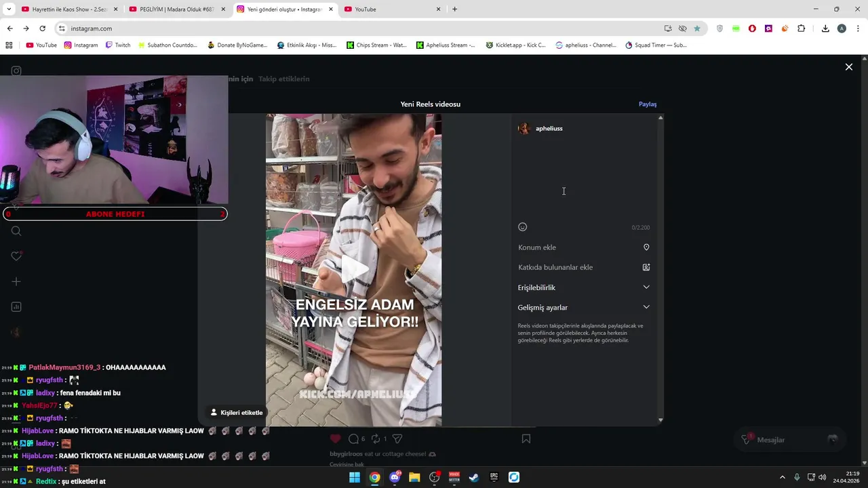The width and height of the screenshot is (868, 488).
Task: Close the new Reels dialog with X
Action: point(848,67)
